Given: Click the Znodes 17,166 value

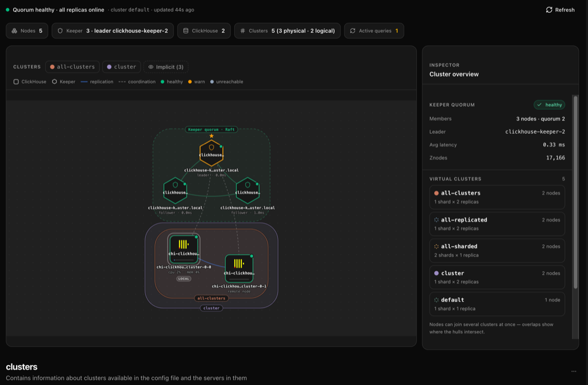Looking at the screenshot, I should (x=555, y=158).
